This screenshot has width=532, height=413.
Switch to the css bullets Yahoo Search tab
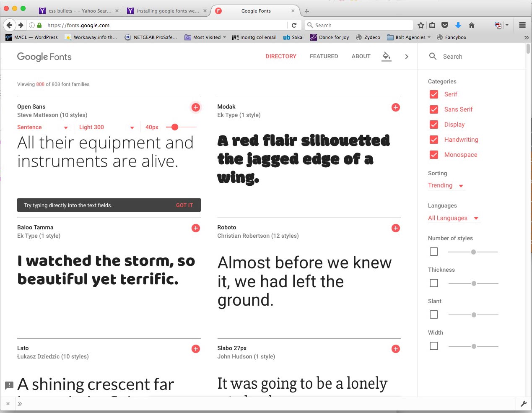click(79, 11)
